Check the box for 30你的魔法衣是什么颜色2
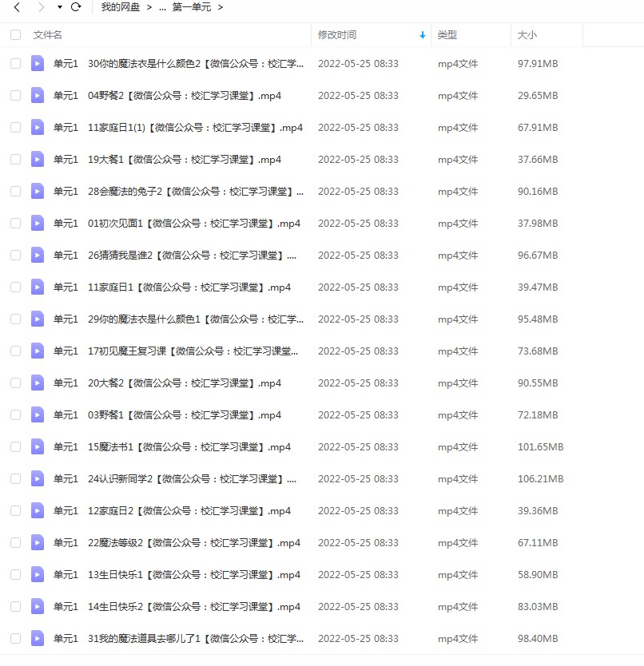Screen dimensions: 644x666 pos(16,64)
